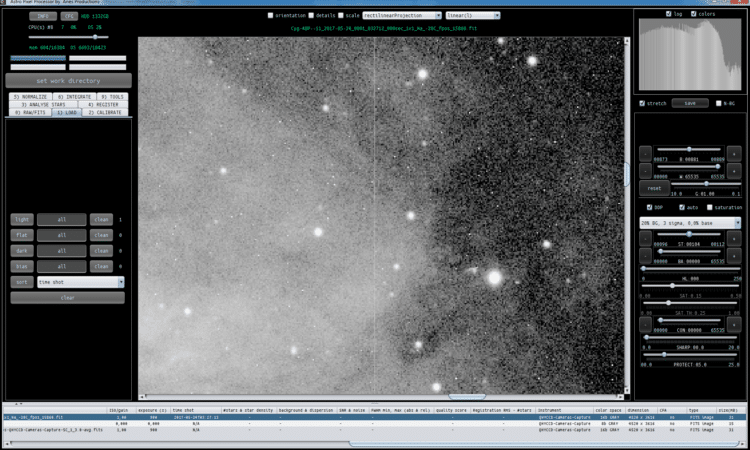Click the plus stepper beside the white point slider
Viewport: 750px width, 450px height.
click(x=734, y=171)
